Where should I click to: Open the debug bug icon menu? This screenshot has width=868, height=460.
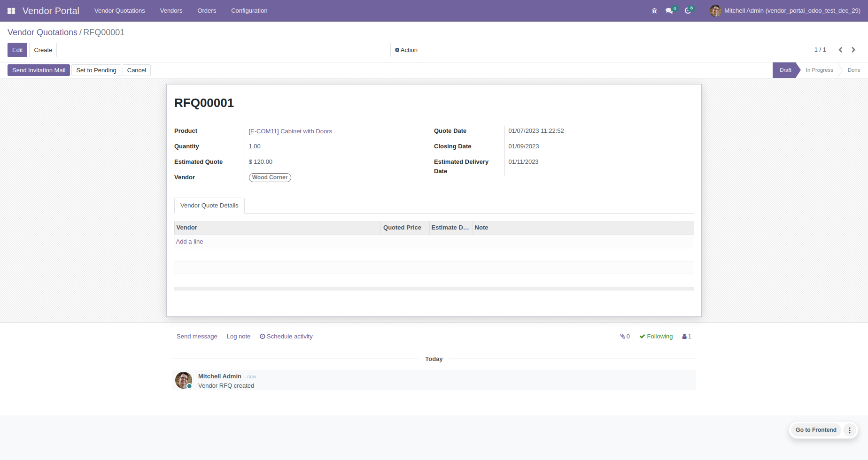(654, 11)
